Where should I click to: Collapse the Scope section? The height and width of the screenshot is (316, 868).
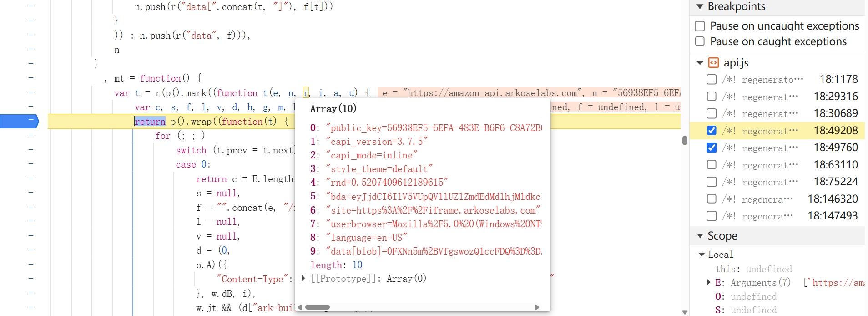click(700, 236)
